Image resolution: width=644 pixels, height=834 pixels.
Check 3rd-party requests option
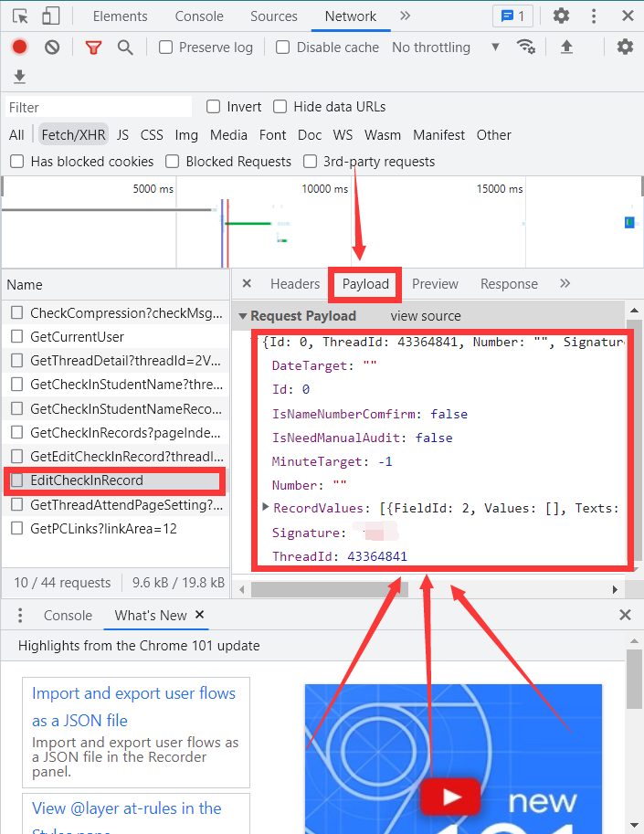click(x=310, y=161)
